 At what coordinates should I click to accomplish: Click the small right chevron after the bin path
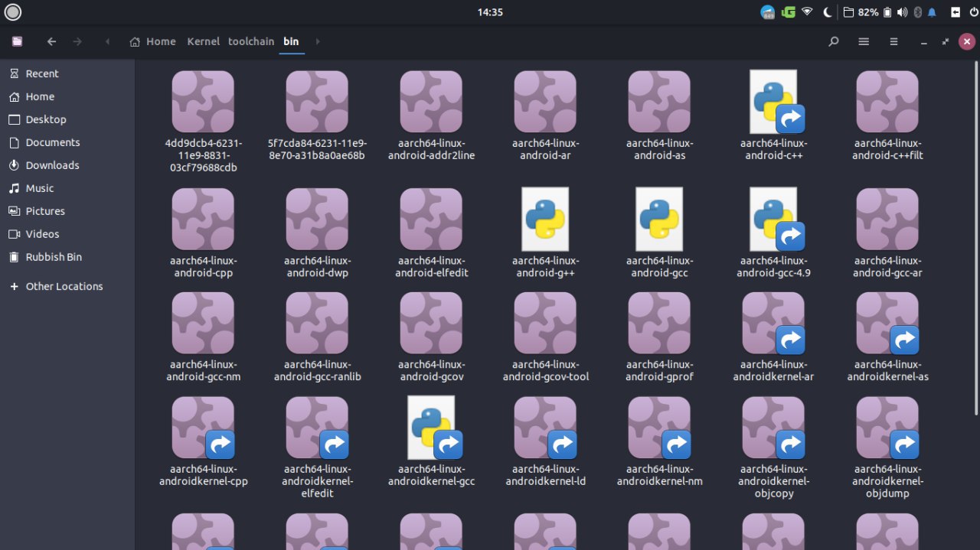(x=318, y=41)
